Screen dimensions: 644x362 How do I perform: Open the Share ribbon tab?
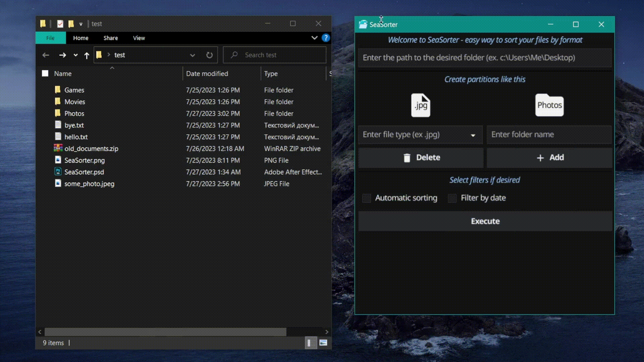click(111, 38)
